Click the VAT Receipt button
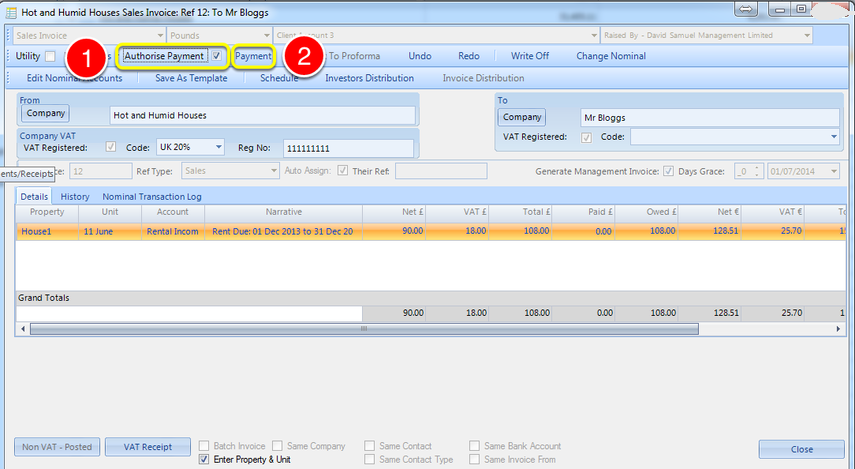This screenshot has width=855, height=469. click(x=148, y=447)
